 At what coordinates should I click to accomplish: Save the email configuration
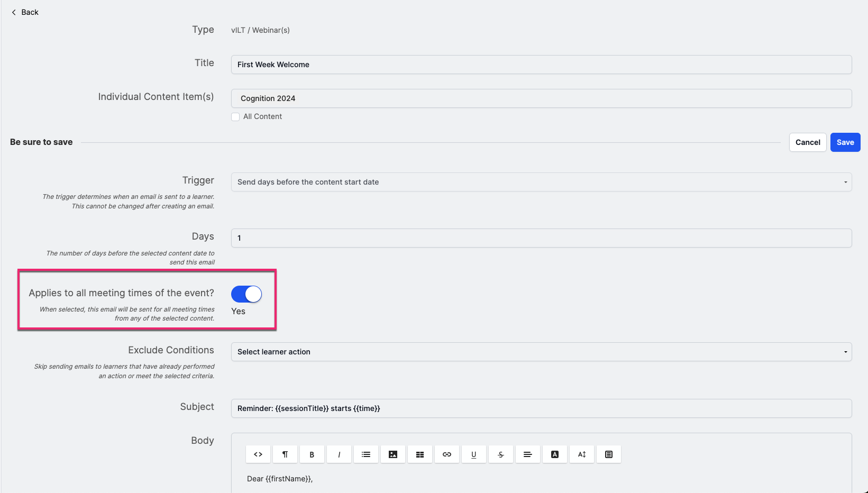pos(845,142)
